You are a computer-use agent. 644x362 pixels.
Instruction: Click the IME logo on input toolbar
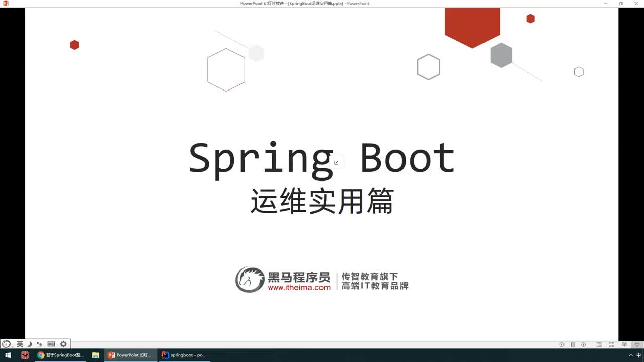(7, 344)
